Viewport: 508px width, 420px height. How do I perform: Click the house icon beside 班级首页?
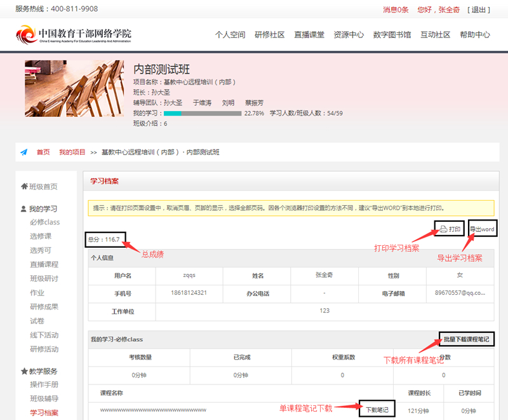[24, 187]
